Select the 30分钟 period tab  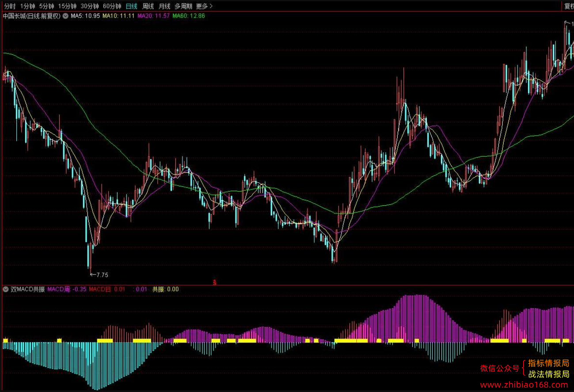(x=90, y=6)
